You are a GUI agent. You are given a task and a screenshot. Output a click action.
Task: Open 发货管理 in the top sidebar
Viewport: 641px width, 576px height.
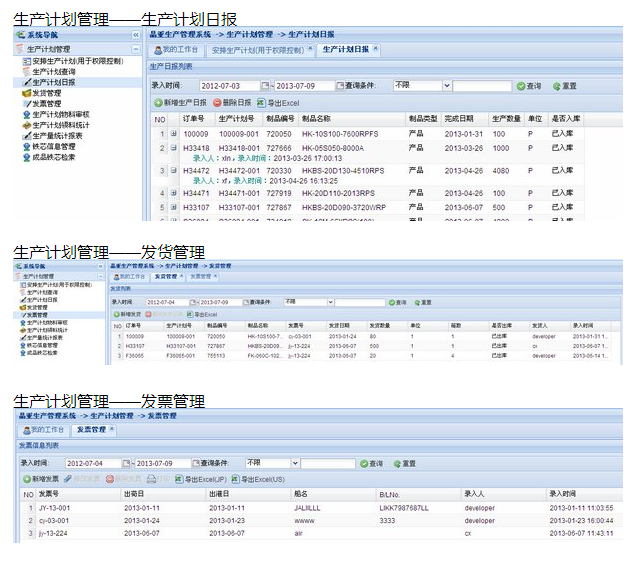(x=42, y=93)
